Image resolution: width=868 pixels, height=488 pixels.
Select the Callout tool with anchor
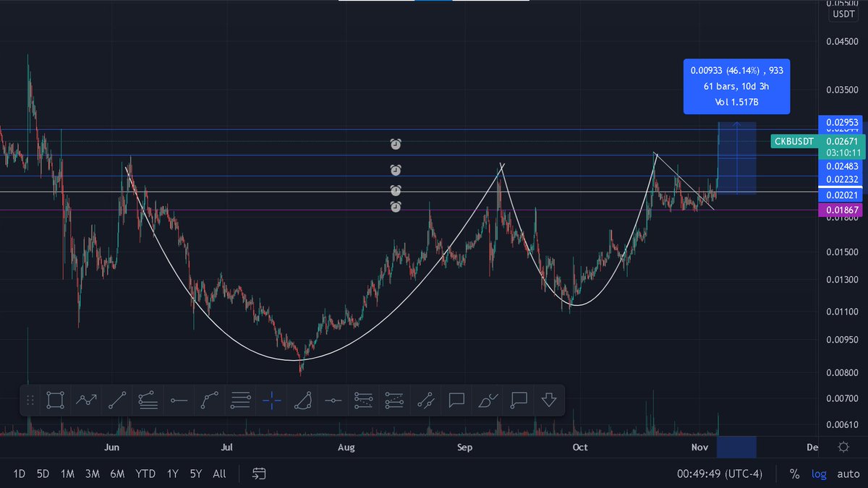tap(518, 400)
